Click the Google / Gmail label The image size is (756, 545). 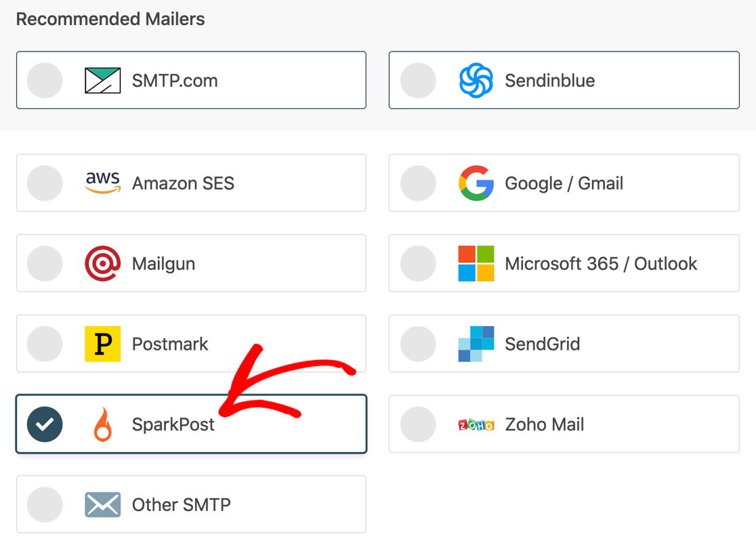564,184
